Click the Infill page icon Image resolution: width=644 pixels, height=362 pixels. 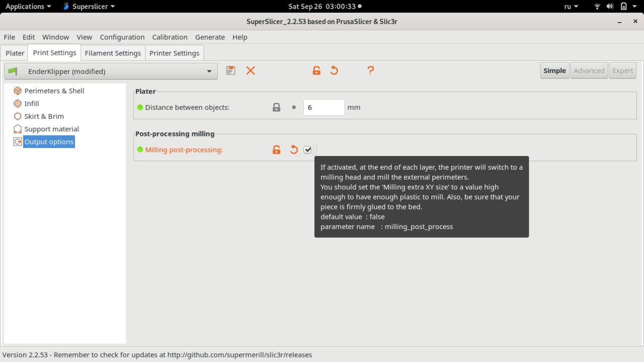coord(18,103)
